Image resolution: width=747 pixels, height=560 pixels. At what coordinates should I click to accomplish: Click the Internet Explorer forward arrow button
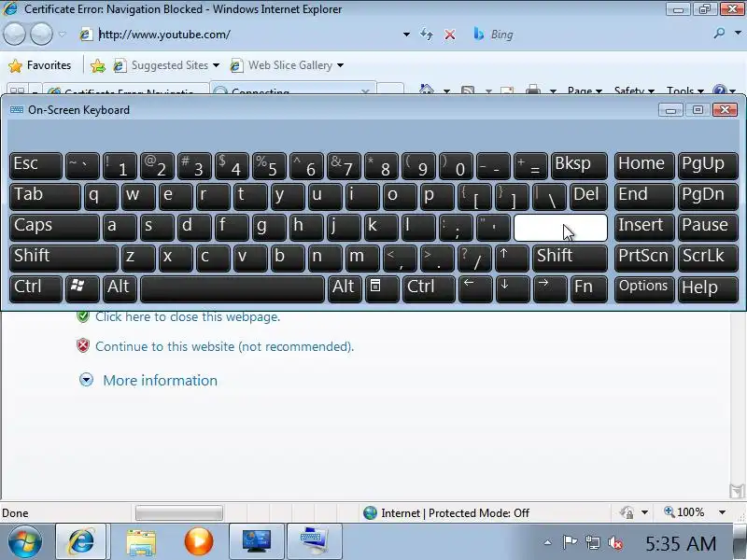[42, 35]
